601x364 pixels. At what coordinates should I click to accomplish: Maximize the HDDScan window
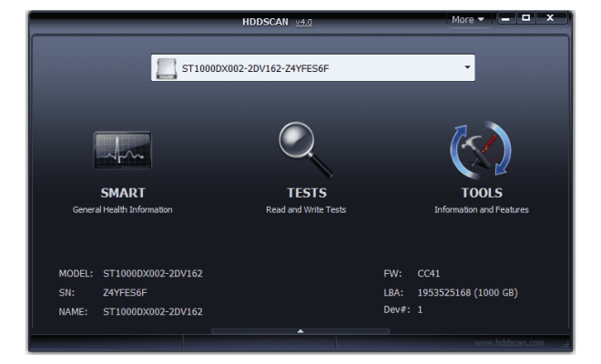[x=526, y=18]
